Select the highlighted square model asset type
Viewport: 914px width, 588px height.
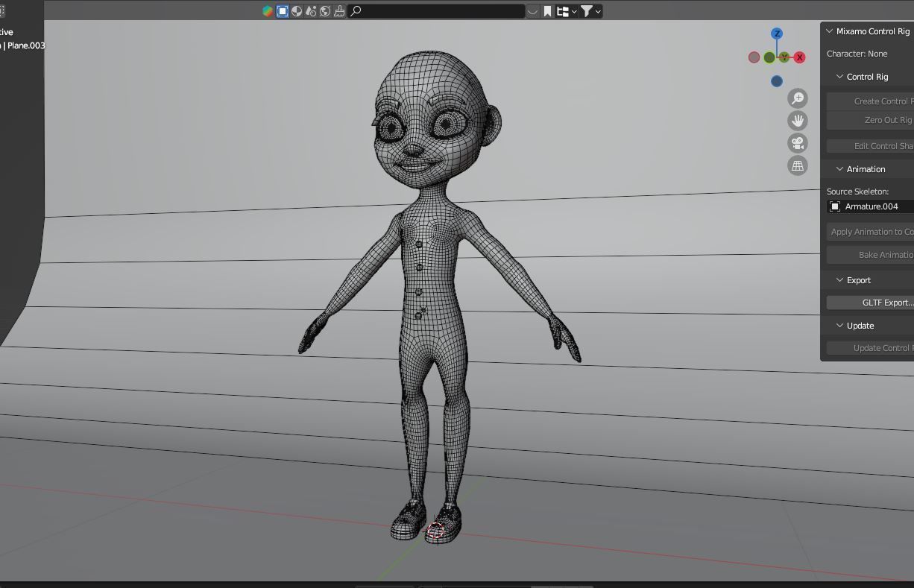pos(283,11)
